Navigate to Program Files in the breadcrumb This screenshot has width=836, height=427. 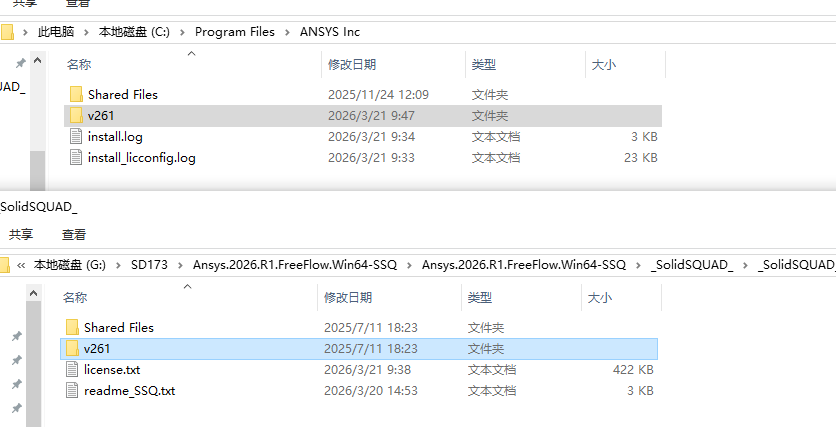(234, 32)
